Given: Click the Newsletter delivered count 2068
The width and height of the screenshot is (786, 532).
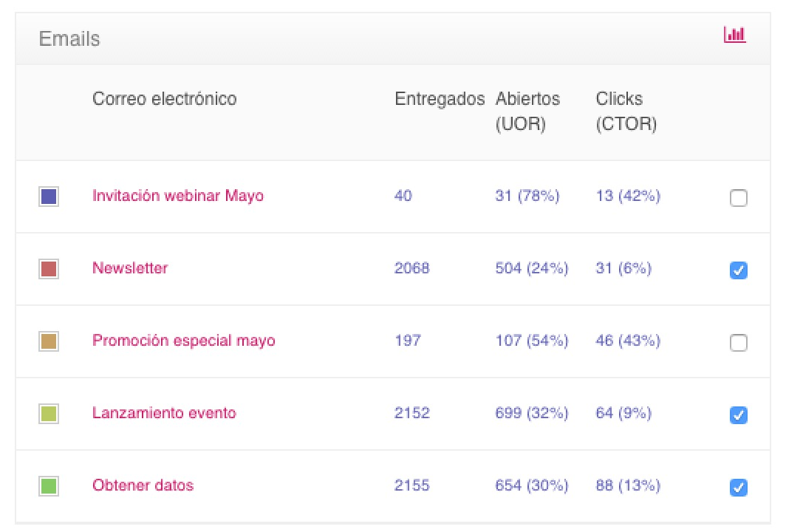Looking at the screenshot, I should (411, 268).
